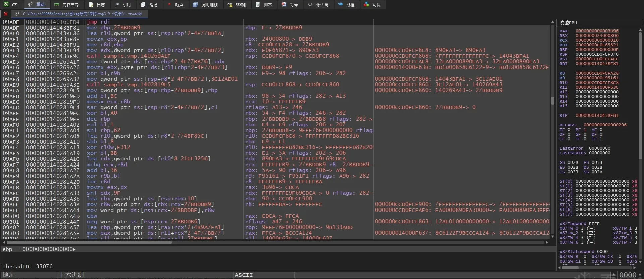644x279 pixels.
Task: Open the 笔记 notes tab
Action: [149, 4]
